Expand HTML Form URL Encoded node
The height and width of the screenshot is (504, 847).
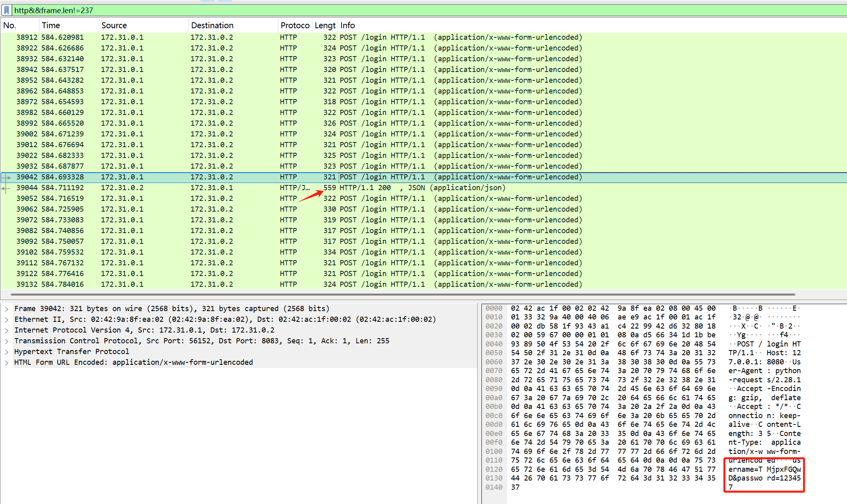(x=7, y=362)
